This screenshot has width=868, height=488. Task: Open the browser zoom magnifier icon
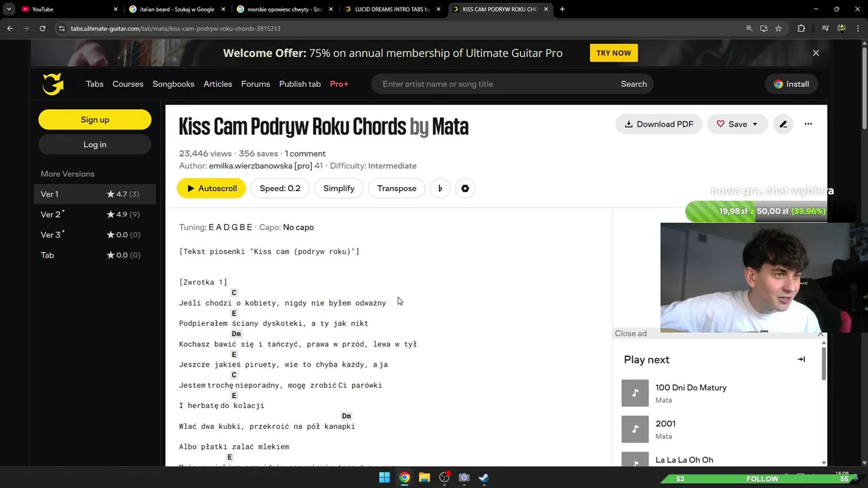click(x=749, y=28)
